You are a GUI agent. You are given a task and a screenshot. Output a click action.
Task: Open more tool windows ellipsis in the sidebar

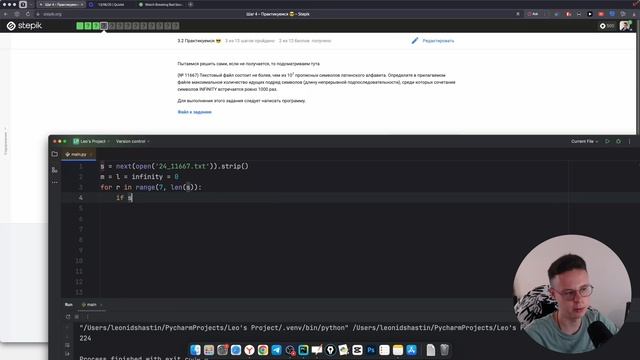55,182
